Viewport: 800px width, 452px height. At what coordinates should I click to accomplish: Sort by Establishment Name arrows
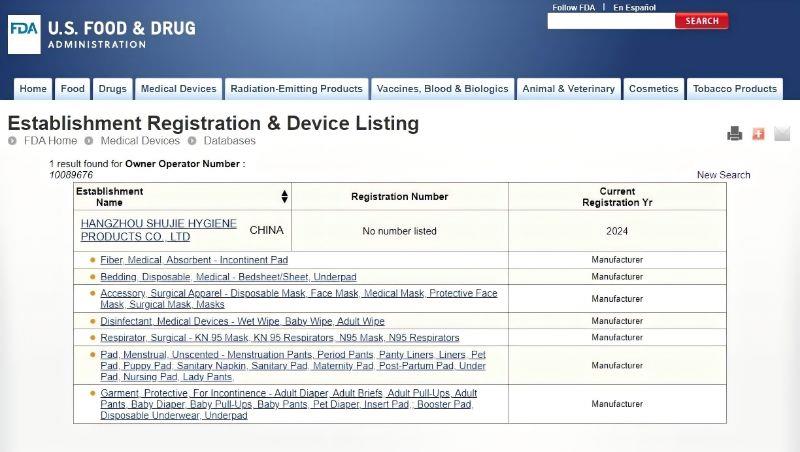[284, 196]
